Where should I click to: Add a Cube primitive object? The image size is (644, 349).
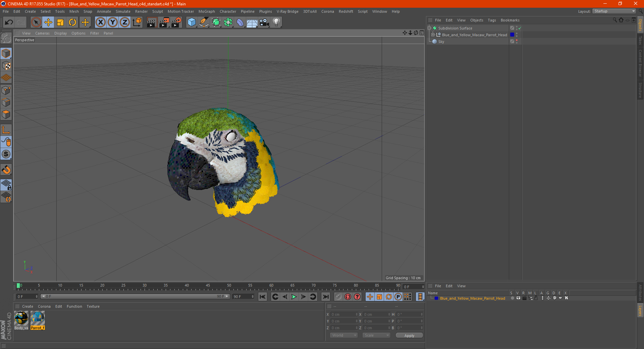coord(192,22)
